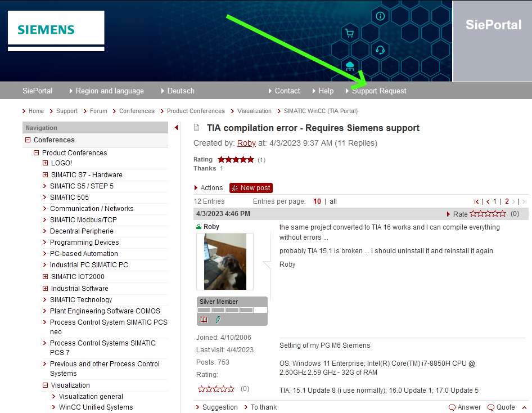Go to Conferences breadcrumb

pos(137,111)
